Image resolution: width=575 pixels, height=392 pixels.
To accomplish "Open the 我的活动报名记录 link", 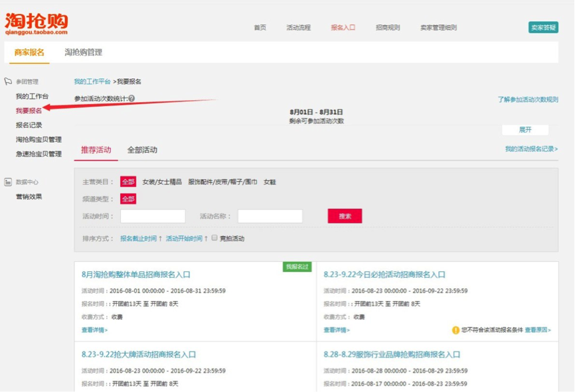I will coord(531,149).
